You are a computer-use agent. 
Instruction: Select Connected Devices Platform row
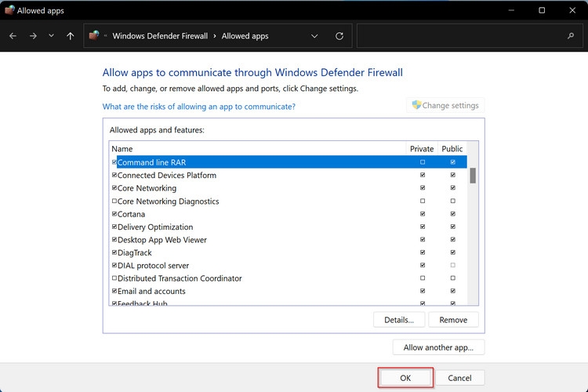point(288,175)
